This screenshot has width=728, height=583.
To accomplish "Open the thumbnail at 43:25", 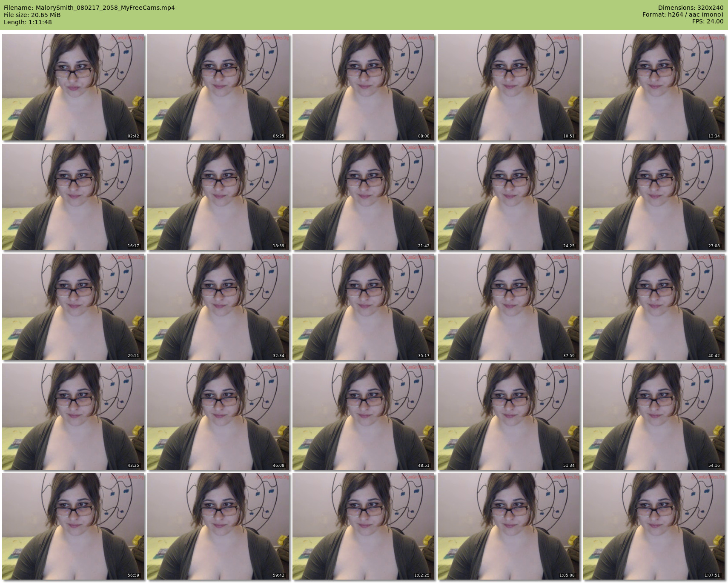I will pyautogui.click(x=73, y=417).
